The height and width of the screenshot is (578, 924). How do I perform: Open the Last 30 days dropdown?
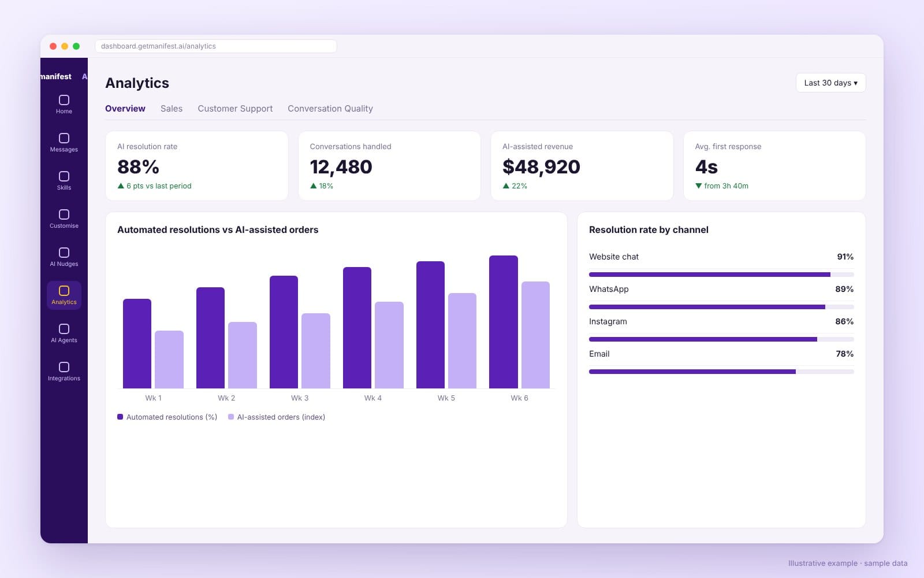(830, 83)
